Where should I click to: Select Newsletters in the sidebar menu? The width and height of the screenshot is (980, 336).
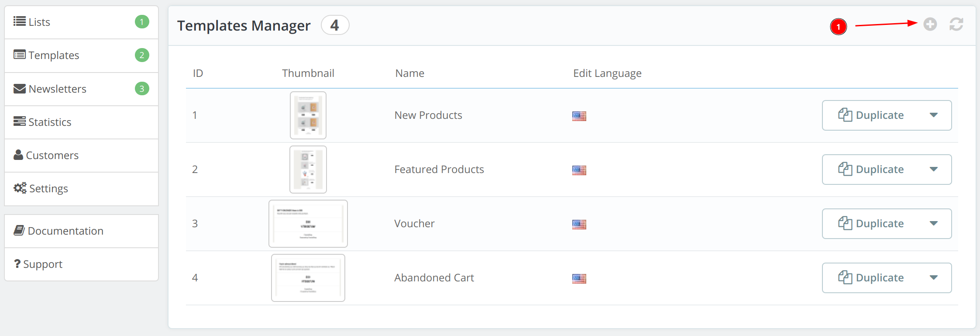click(57, 89)
